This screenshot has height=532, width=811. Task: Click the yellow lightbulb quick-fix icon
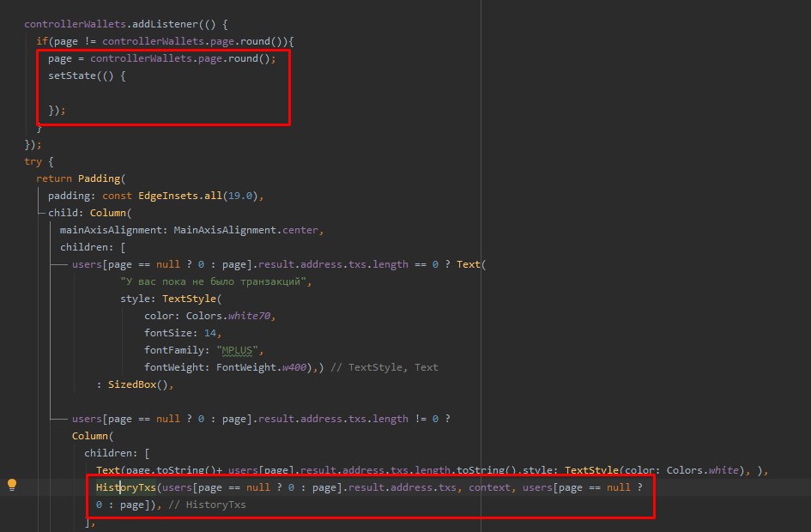[12, 485]
